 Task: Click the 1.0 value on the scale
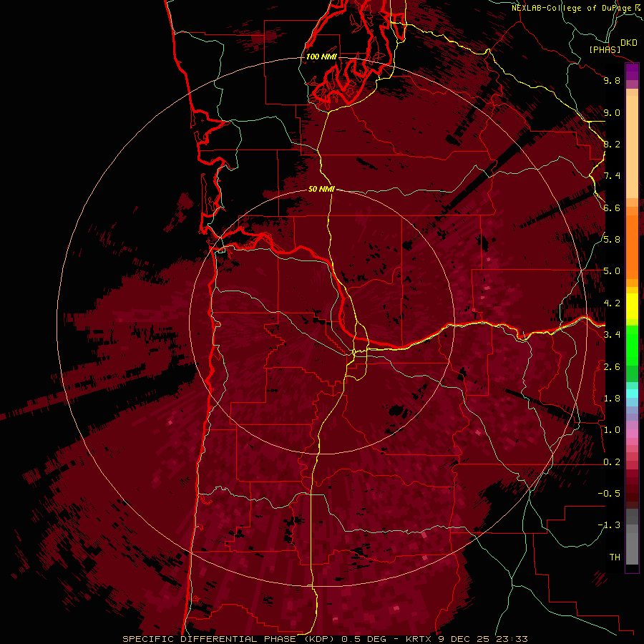click(612, 430)
